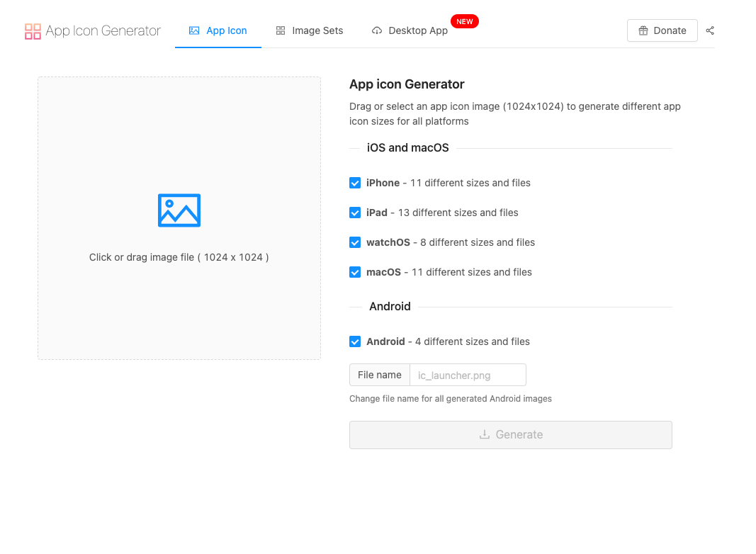Click 'App icon Generator' heading
756x554 pixels.
[x=407, y=84]
